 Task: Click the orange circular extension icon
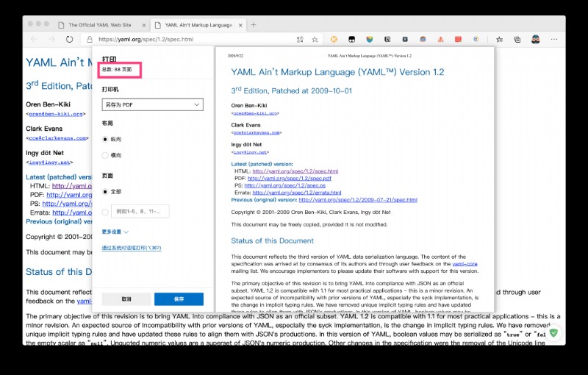point(334,39)
